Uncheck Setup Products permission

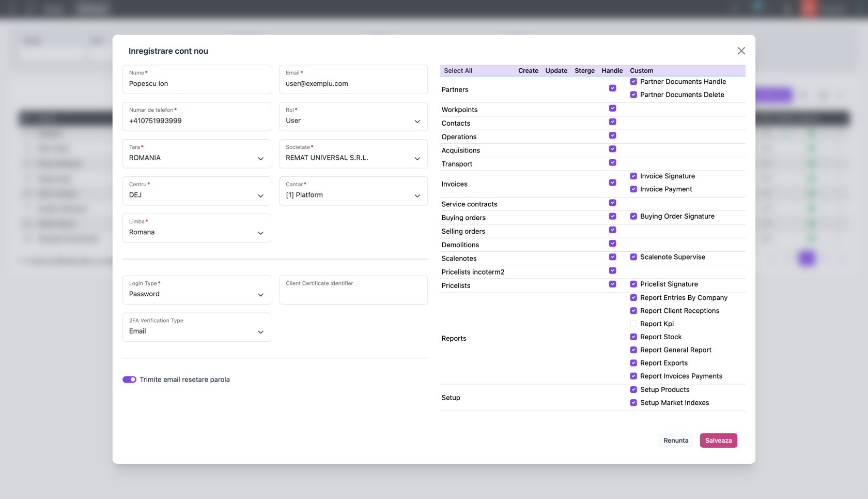tap(633, 390)
